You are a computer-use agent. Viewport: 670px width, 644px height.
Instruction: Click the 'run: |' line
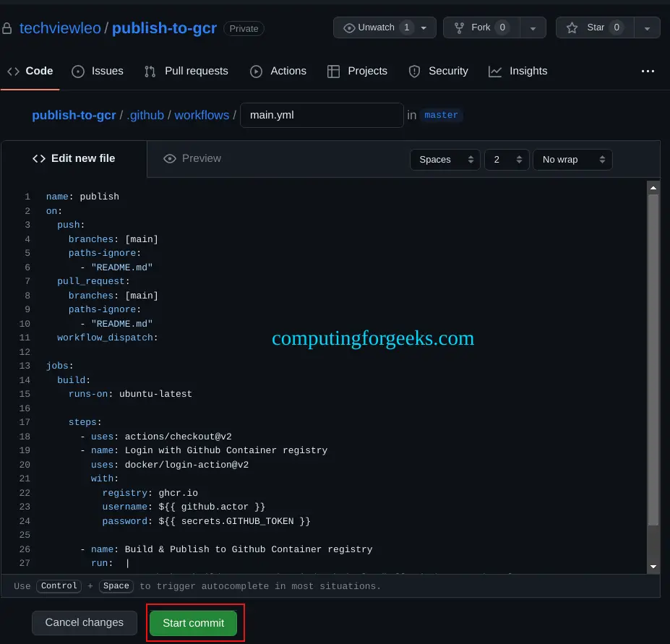110,563
